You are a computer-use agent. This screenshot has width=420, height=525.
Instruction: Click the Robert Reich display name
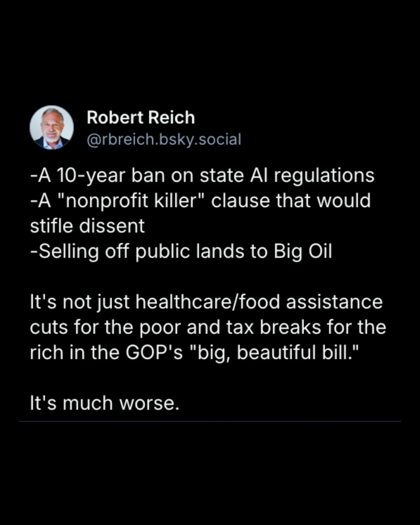pyautogui.click(x=141, y=118)
